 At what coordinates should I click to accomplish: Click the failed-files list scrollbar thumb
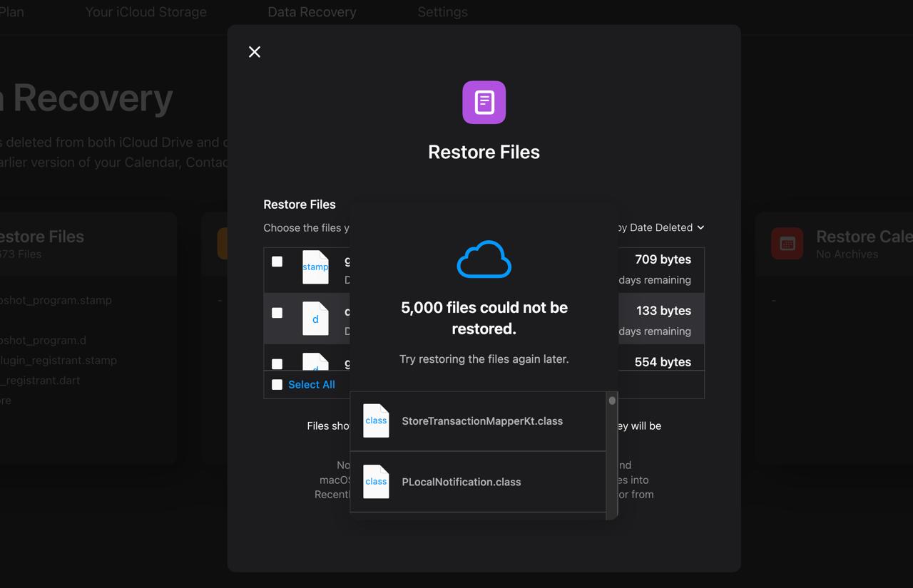coord(612,401)
